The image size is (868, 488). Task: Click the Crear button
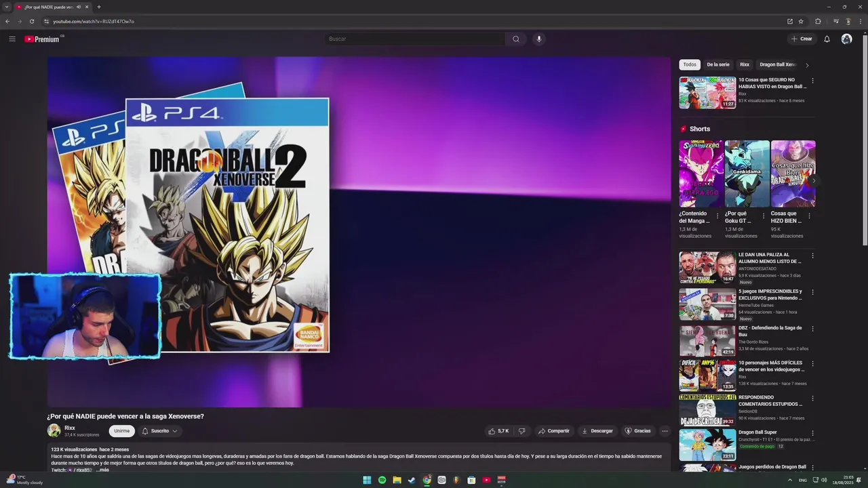[802, 39]
